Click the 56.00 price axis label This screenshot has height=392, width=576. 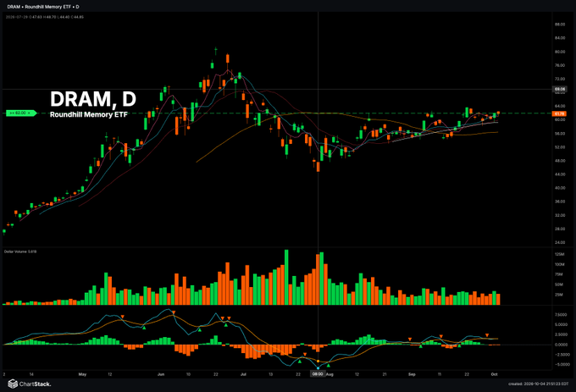click(560, 134)
